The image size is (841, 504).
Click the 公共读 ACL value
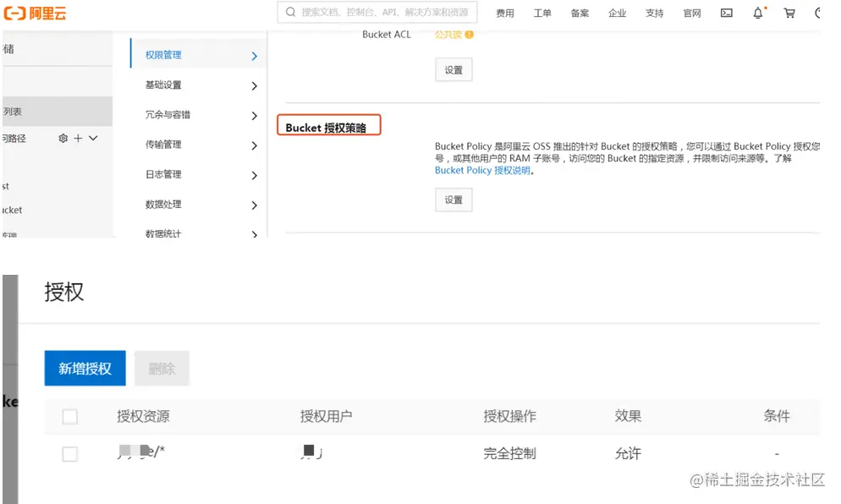(x=448, y=35)
